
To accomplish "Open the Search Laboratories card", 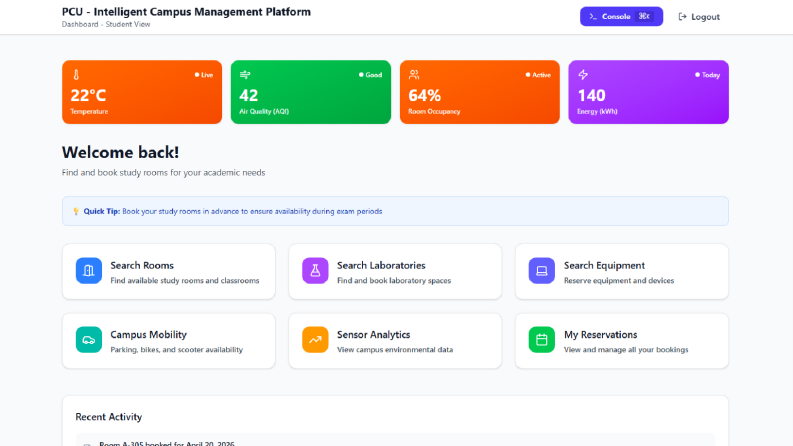I will point(395,272).
